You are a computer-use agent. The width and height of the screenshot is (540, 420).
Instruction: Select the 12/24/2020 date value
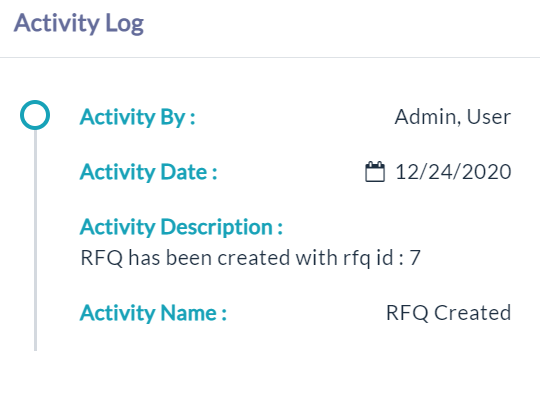coord(453,172)
